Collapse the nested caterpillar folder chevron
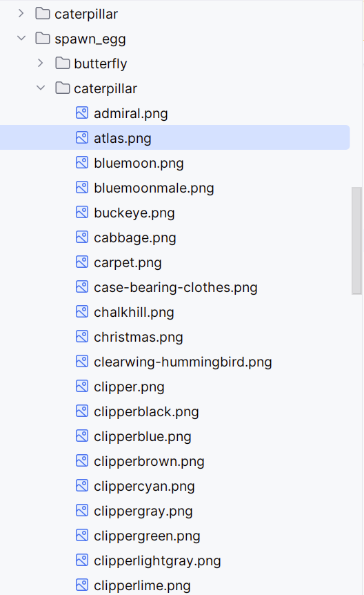The height and width of the screenshot is (595, 364). [x=41, y=88]
